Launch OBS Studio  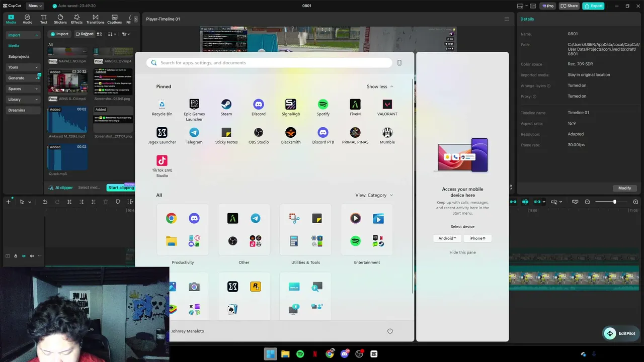259,135
